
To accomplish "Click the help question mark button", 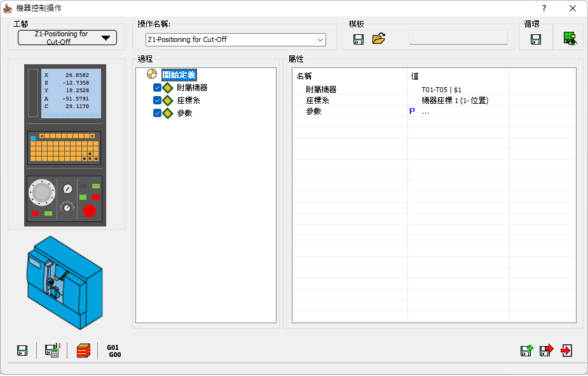I will click(x=544, y=8).
